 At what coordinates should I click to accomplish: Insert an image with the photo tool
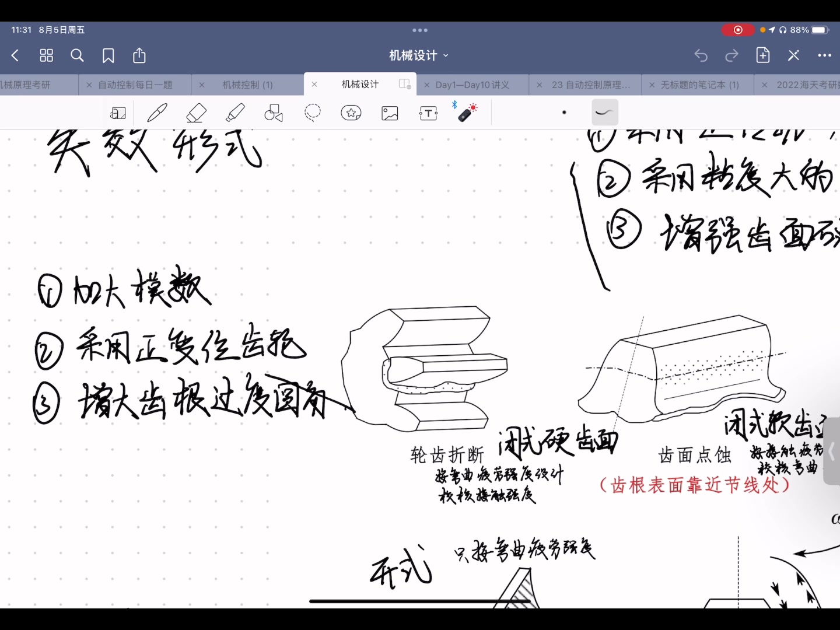pyautogui.click(x=390, y=112)
